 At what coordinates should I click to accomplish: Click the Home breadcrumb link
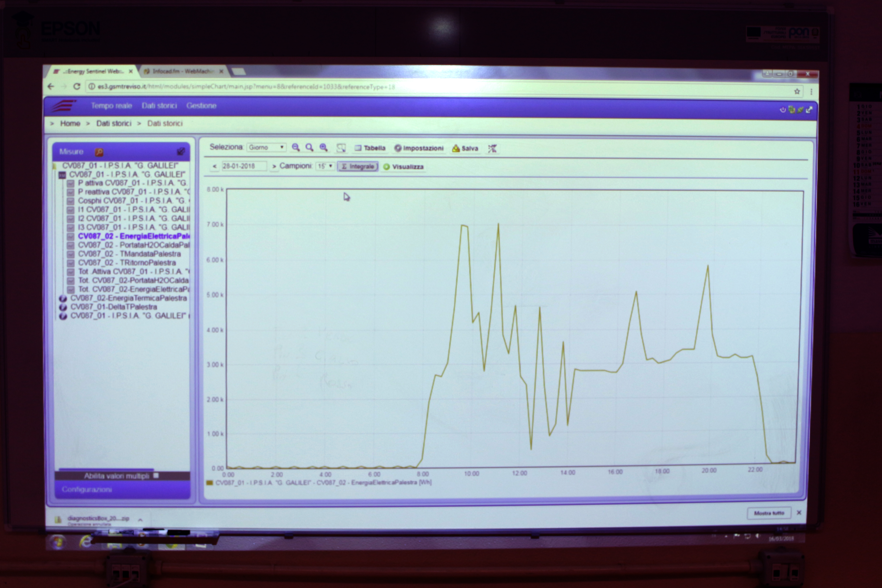coord(70,123)
